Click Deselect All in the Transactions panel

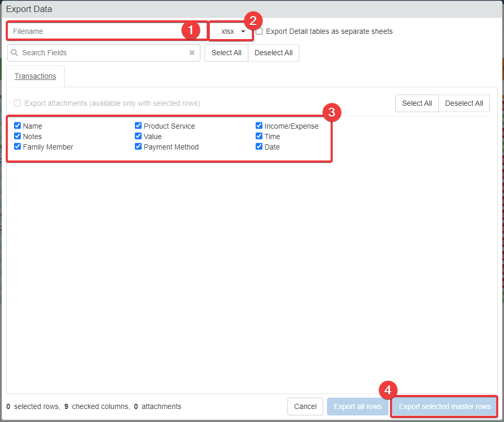(464, 103)
